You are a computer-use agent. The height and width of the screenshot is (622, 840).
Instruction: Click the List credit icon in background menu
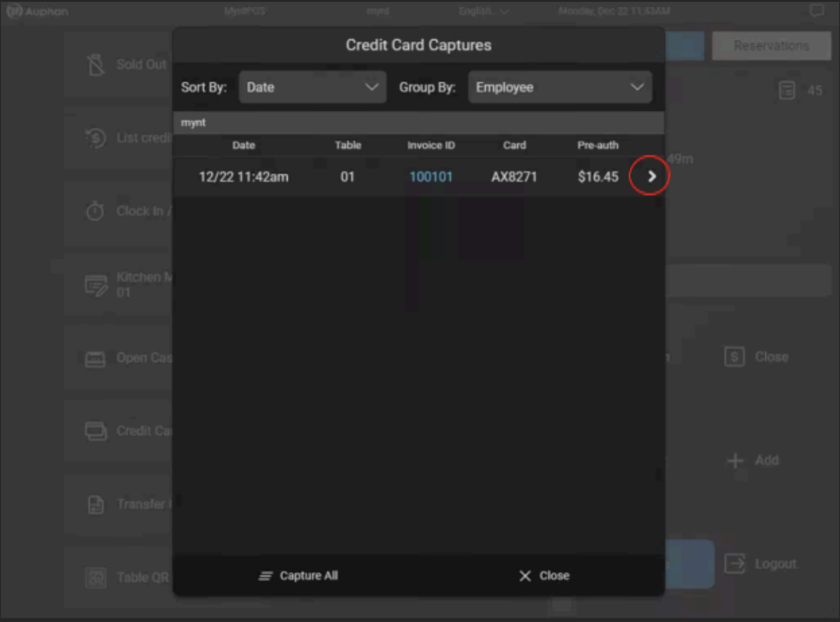96,138
